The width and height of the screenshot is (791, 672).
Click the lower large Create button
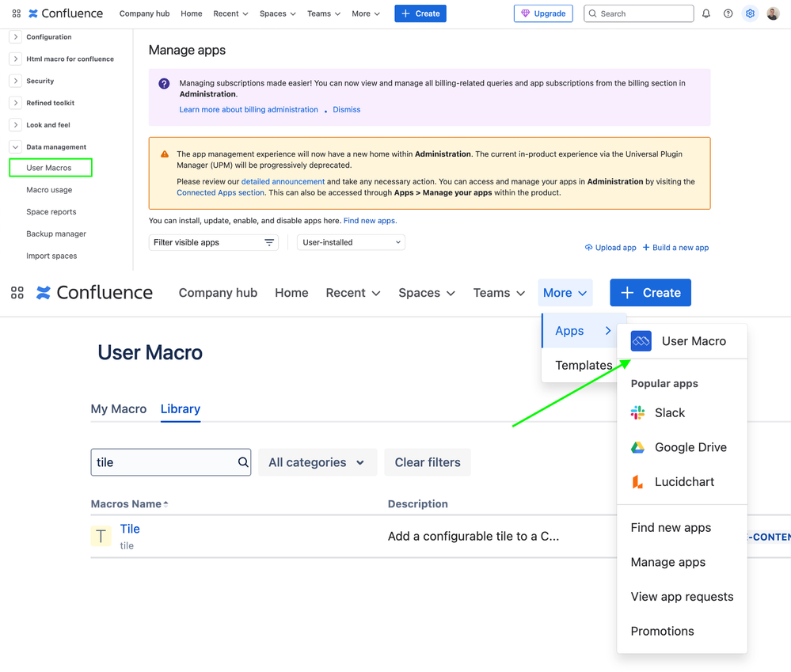click(650, 293)
